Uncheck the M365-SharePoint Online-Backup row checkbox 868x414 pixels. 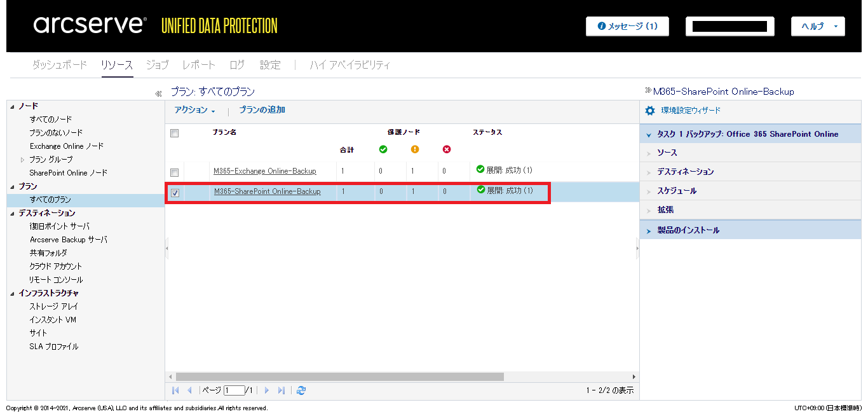point(175,193)
